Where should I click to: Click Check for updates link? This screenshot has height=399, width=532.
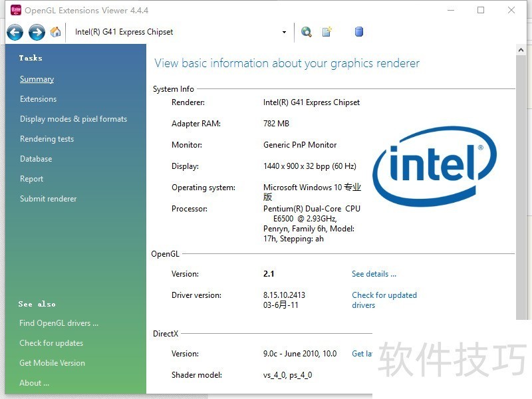point(51,343)
